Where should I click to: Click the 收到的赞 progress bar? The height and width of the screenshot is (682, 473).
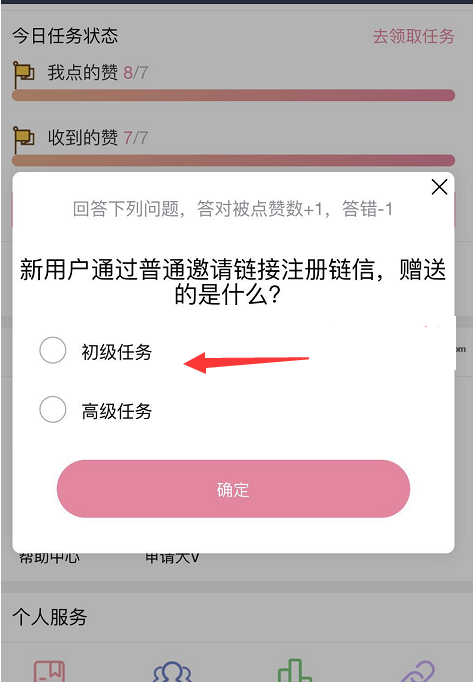[x=233, y=160]
